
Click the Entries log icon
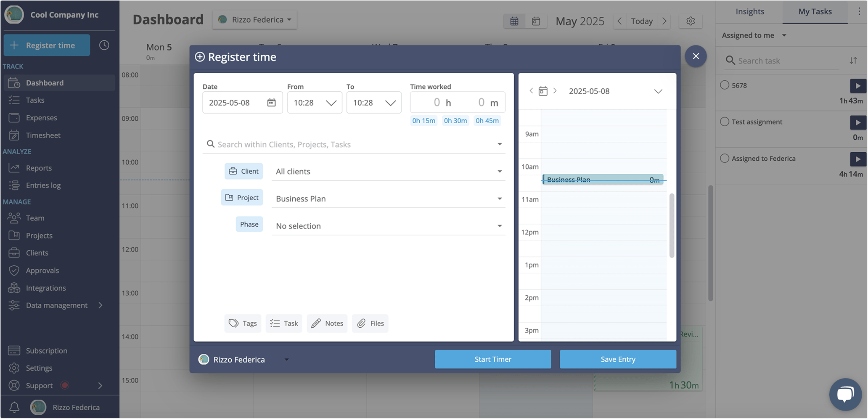[14, 185]
